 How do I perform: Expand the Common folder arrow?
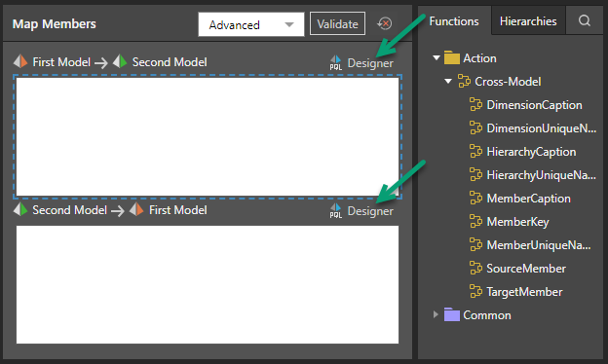pyautogui.click(x=436, y=314)
